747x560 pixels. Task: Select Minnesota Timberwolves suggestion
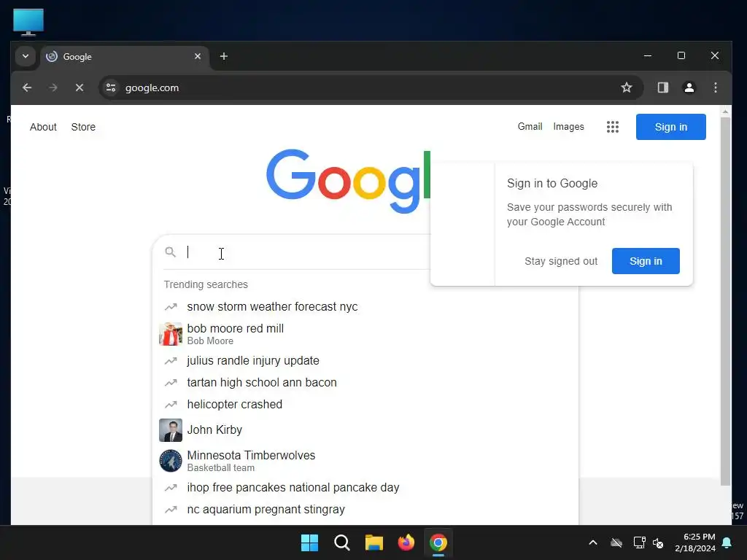pos(365,461)
